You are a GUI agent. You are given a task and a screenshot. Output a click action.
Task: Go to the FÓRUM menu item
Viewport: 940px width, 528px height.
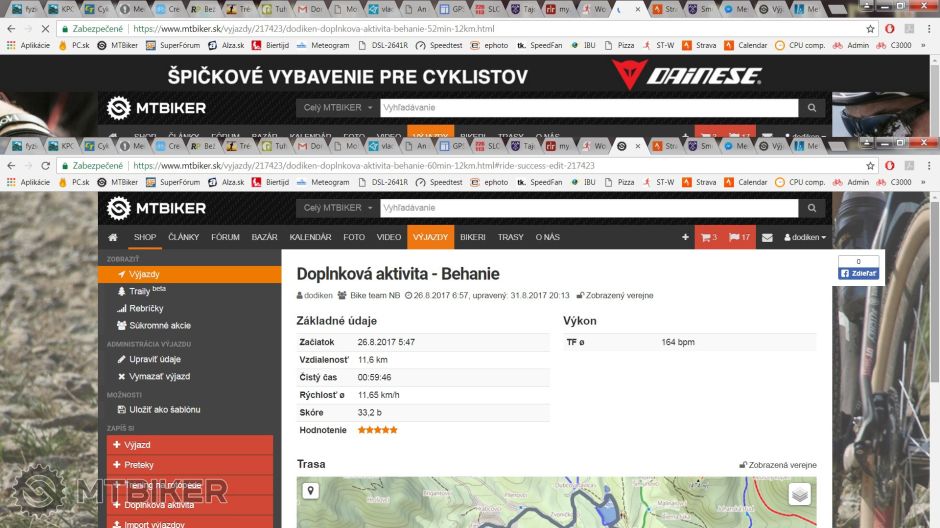225,237
